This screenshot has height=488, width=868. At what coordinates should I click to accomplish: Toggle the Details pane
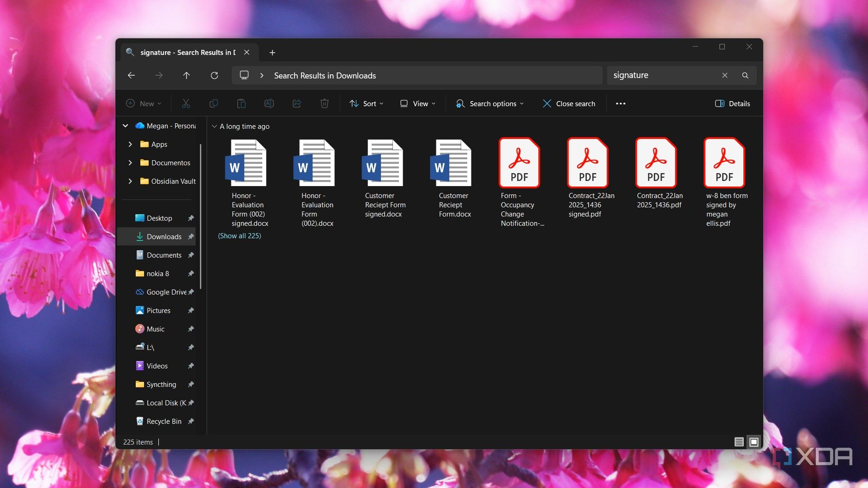point(733,103)
